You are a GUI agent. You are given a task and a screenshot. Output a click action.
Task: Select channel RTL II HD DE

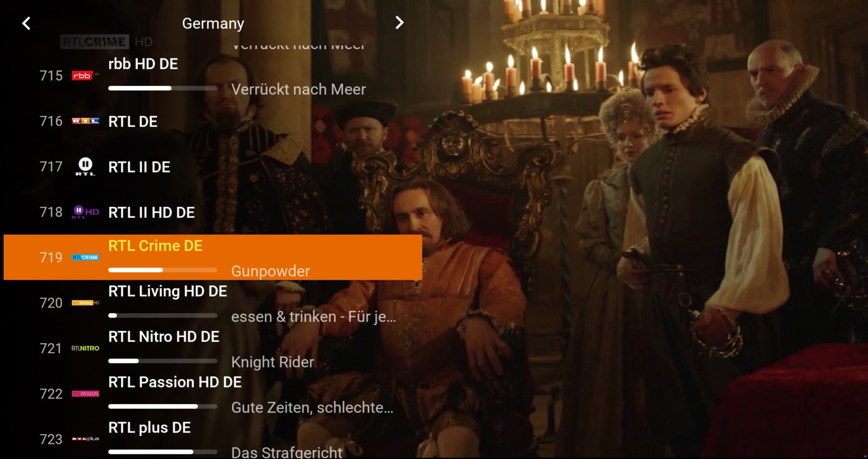213,212
